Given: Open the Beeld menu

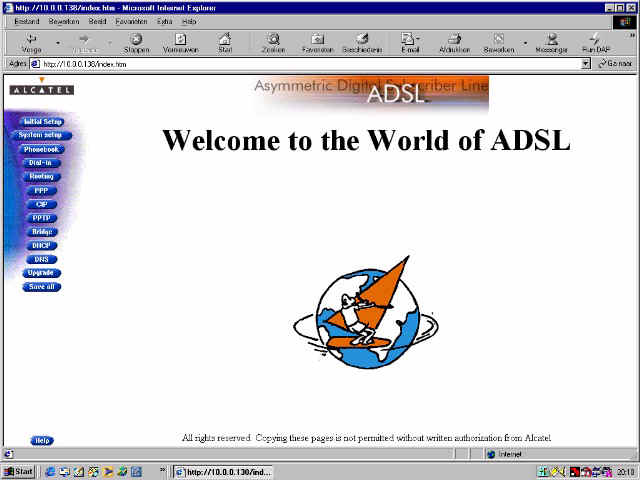Looking at the screenshot, I should point(97,21).
